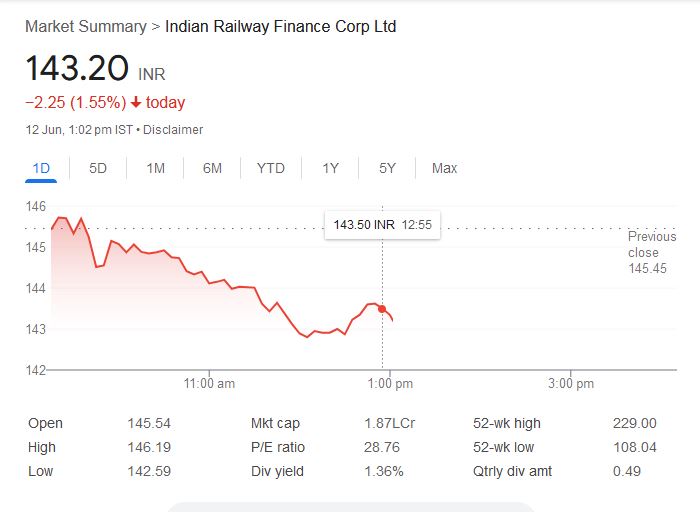Screen dimensions: 700x512
Task: Show the 1M price chart
Action: [x=155, y=168]
